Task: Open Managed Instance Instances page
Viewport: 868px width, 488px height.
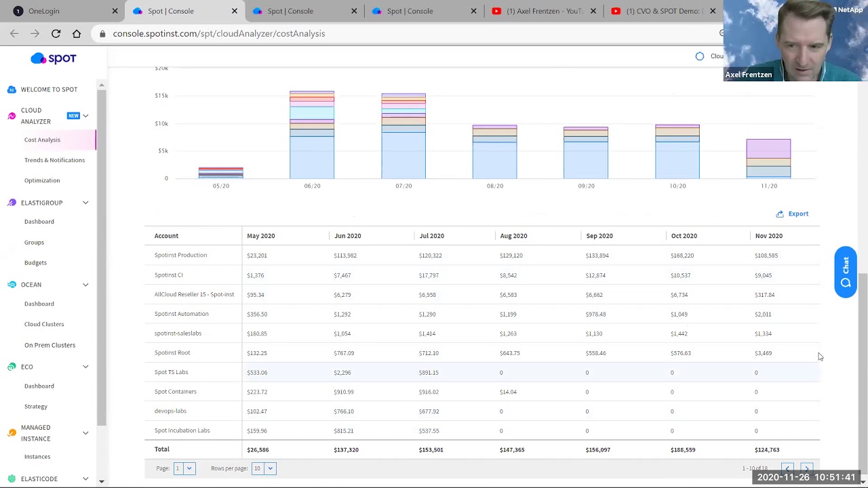Action: tap(37, 457)
